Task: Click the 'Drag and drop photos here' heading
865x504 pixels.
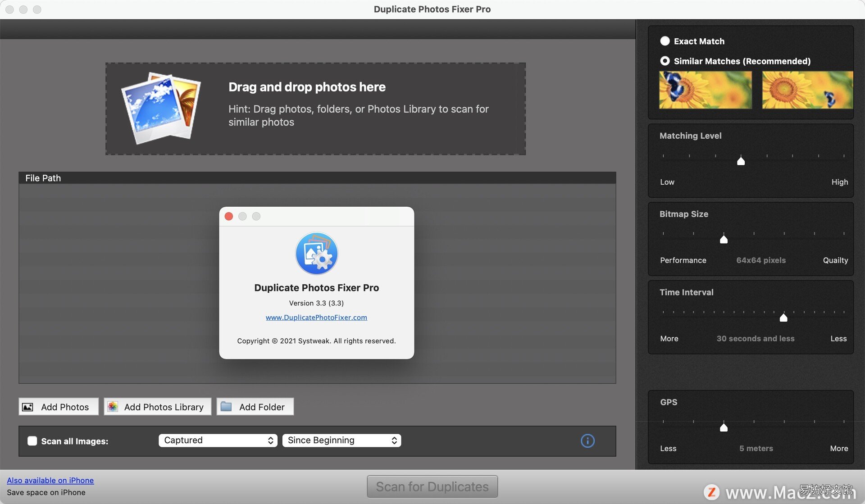Action: point(307,87)
